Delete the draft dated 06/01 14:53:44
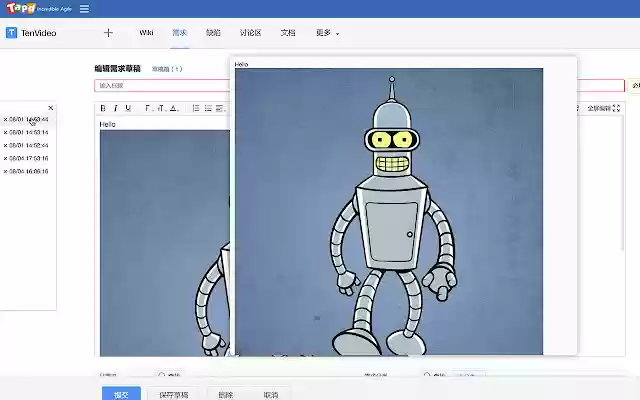The height and width of the screenshot is (400, 640). 5,120
